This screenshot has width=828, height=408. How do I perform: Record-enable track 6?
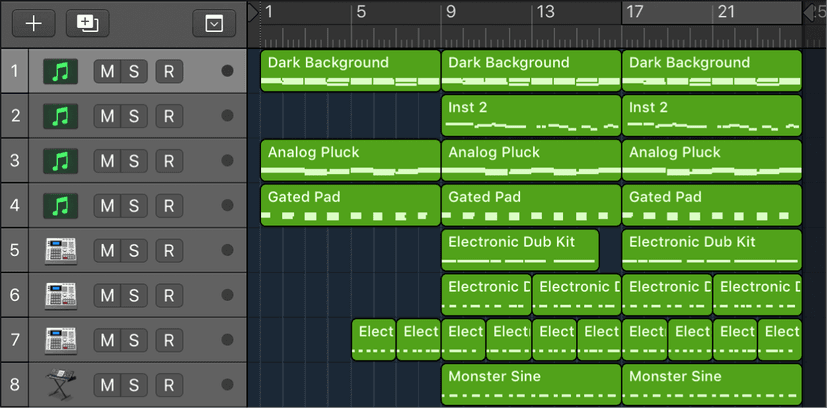(x=169, y=296)
